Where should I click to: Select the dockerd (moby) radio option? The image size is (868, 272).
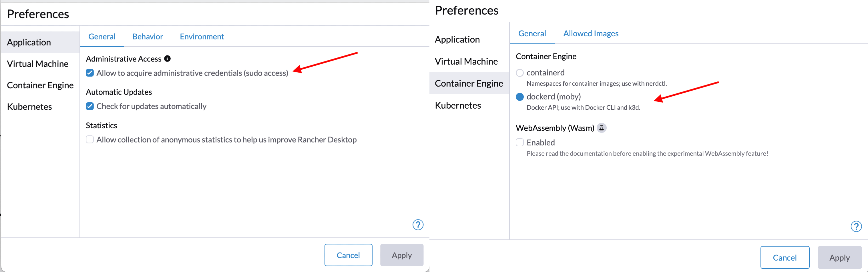520,97
